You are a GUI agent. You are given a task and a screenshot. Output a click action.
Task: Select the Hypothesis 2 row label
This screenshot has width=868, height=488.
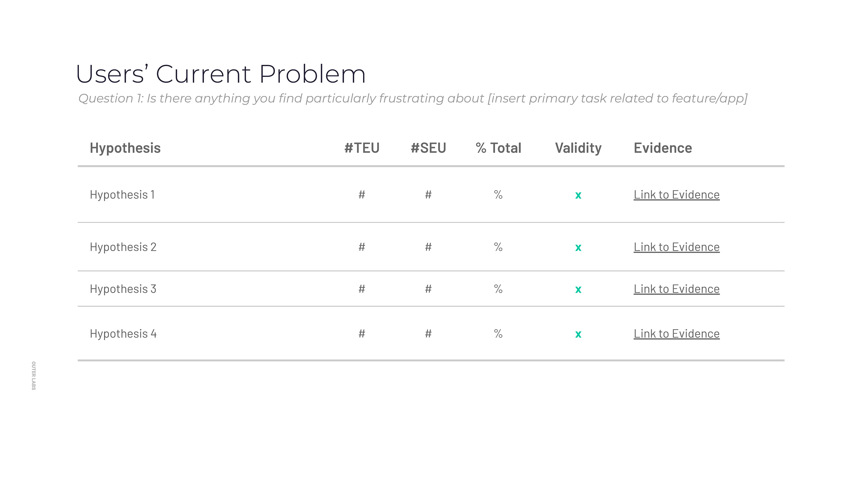click(x=123, y=247)
